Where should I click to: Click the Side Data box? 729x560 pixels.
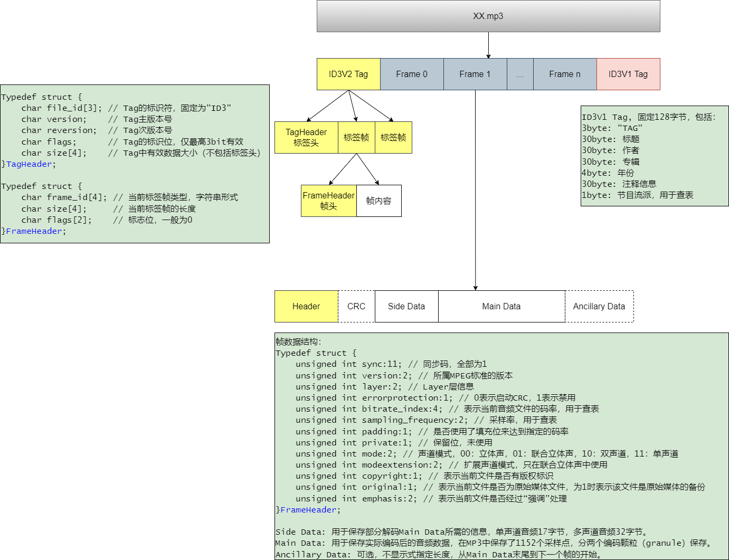pos(406,306)
